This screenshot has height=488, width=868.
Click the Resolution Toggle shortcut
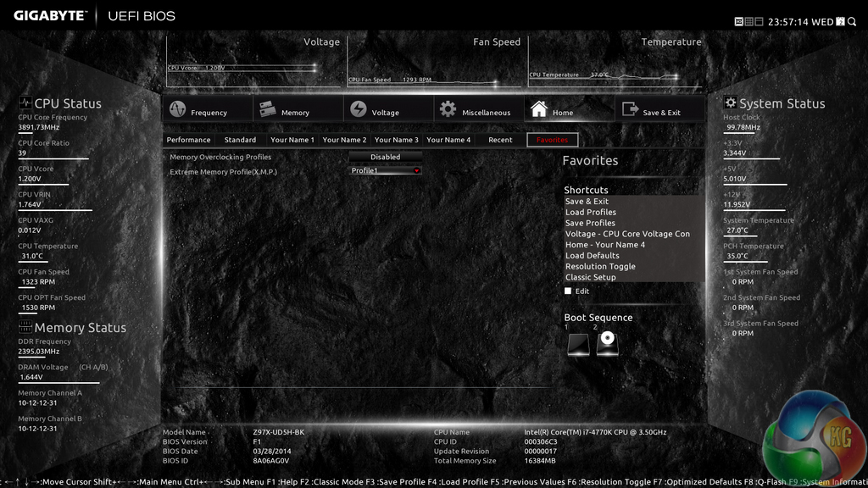point(600,267)
